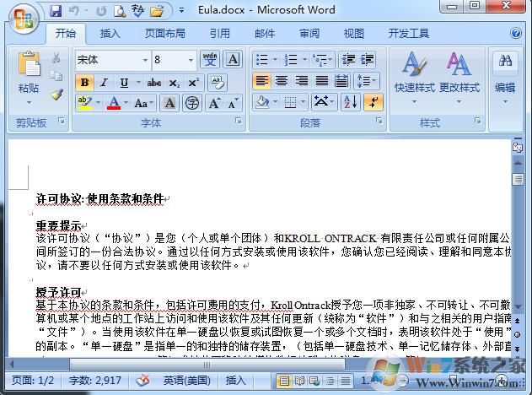The image size is (532, 395).
Task: Click the Undo arrow in quick access
Action: [x=74, y=11]
